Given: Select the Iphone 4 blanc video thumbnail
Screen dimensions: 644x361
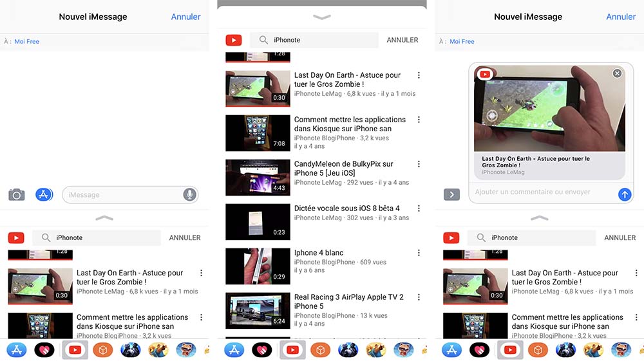Looking at the screenshot, I should pos(258,266).
